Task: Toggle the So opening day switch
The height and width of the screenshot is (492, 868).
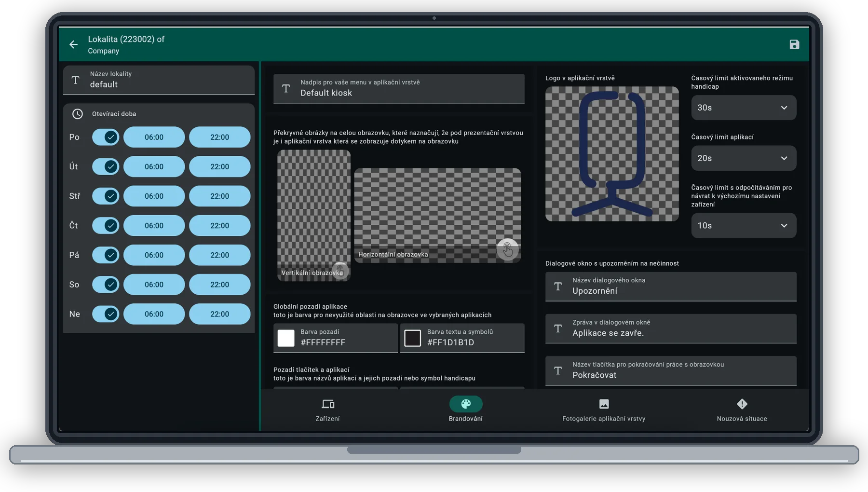Action: [x=106, y=284]
